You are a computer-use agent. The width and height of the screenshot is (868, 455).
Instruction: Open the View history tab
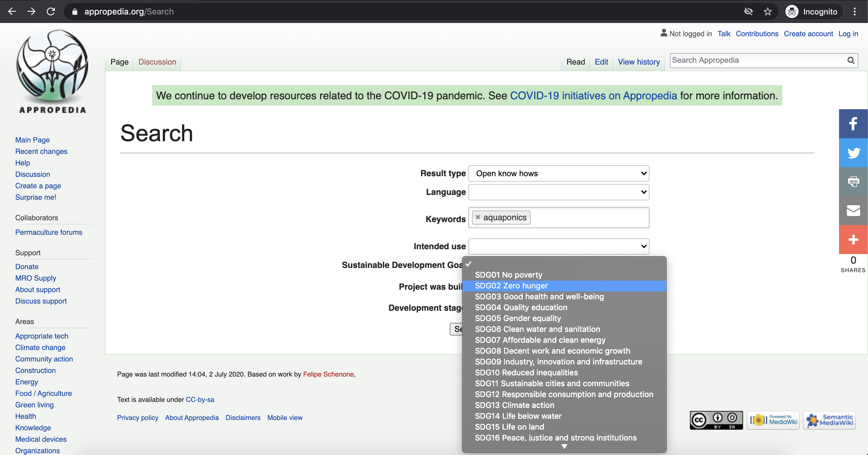(x=639, y=62)
